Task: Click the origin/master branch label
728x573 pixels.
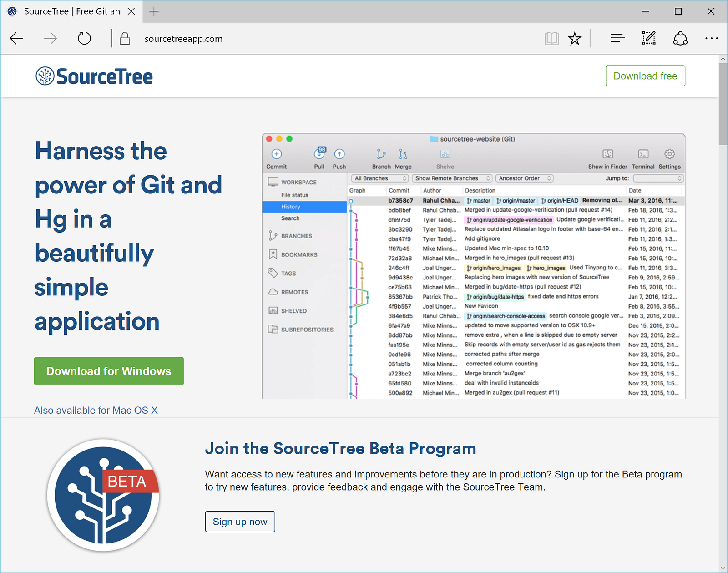Action: [516, 201]
